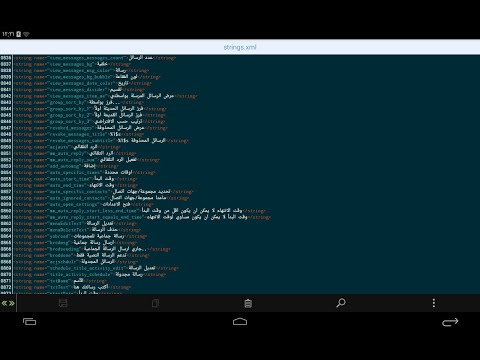Click line number 0850 in gutter
480x360 pixels.
point(6,147)
